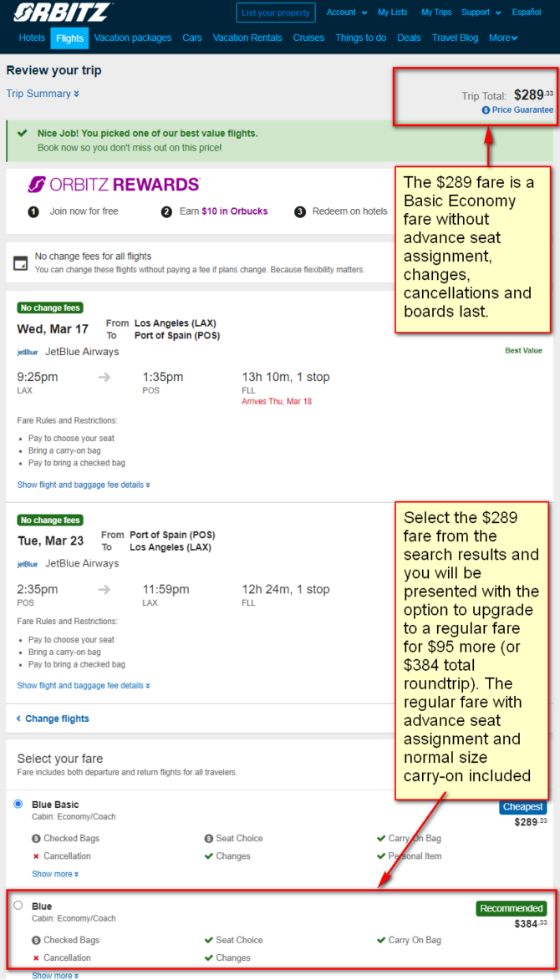The image size is (560, 980).
Task: Click Checked Bags dollar icon under Blue Basic
Action: 36,839
